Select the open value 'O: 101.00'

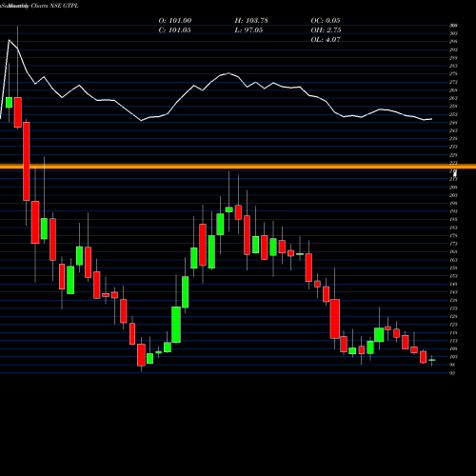pyautogui.click(x=175, y=21)
